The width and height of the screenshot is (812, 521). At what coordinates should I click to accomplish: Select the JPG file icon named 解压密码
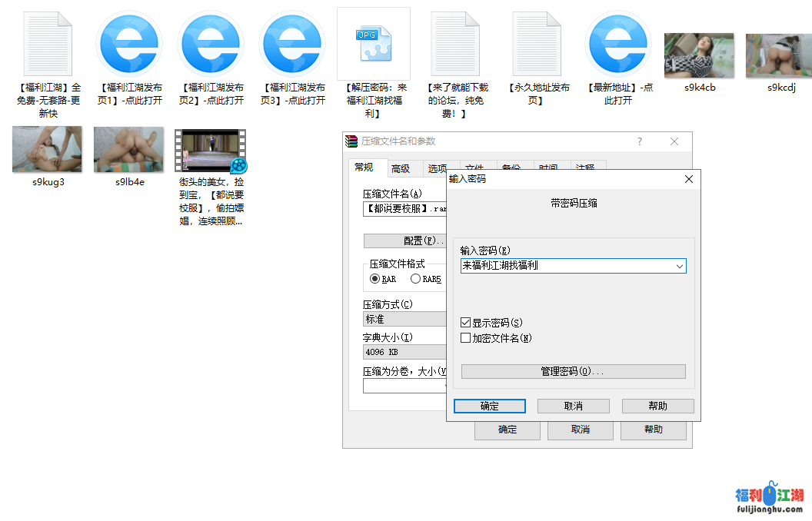click(x=374, y=45)
